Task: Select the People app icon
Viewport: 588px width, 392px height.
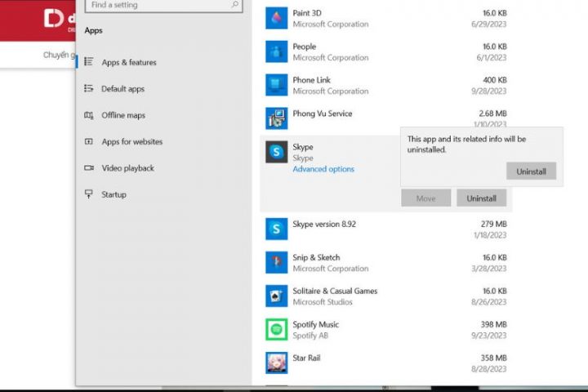Action: 277,51
